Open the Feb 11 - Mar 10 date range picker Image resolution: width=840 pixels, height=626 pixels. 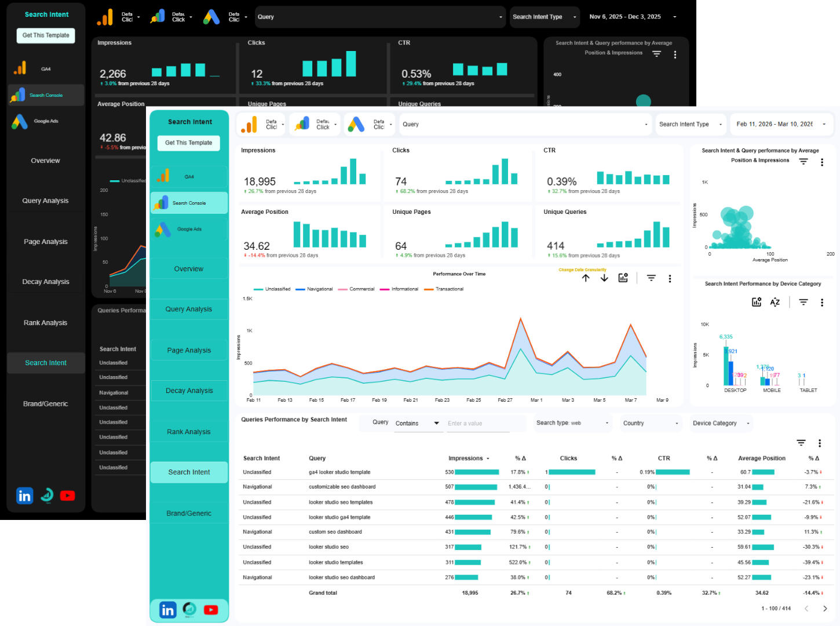click(x=781, y=124)
